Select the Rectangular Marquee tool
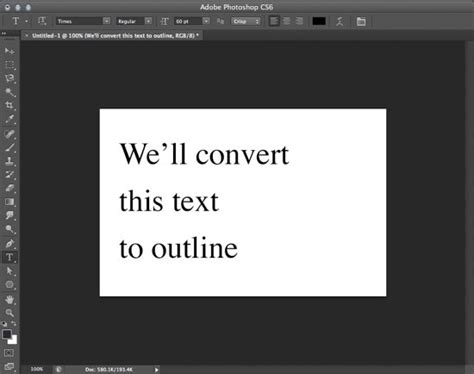The image size is (474, 374). [x=9, y=65]
